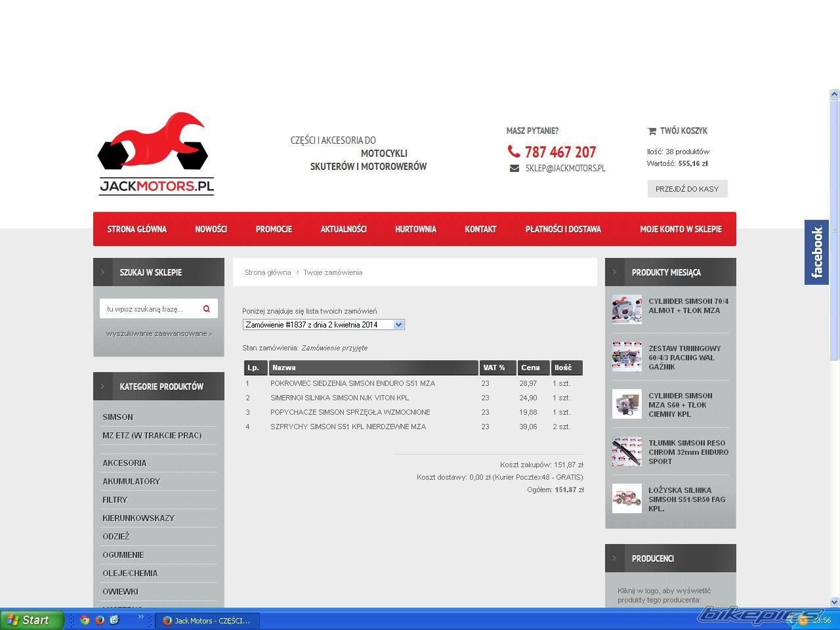Open the order selection dropdown

coord(398,325)
